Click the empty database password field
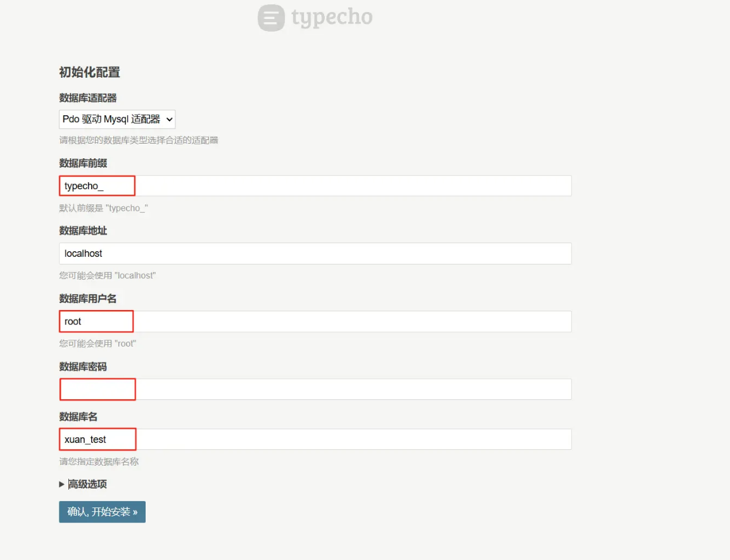 tap(315, 389)
